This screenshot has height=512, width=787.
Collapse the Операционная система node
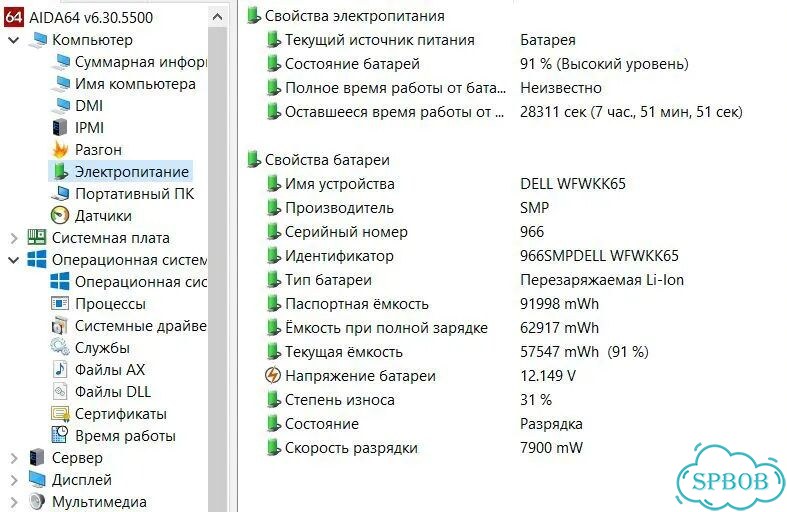(14, 260)
